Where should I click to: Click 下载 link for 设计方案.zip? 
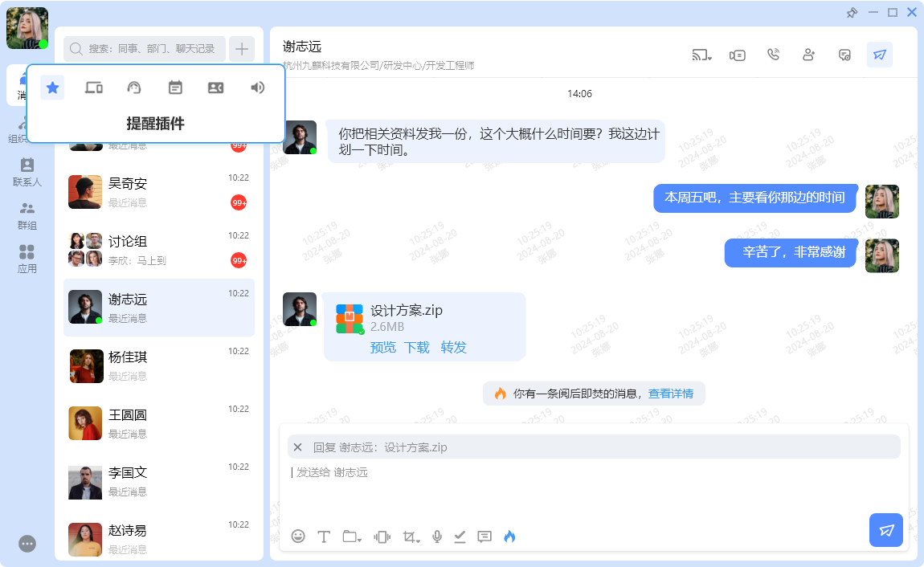point(416,347)
